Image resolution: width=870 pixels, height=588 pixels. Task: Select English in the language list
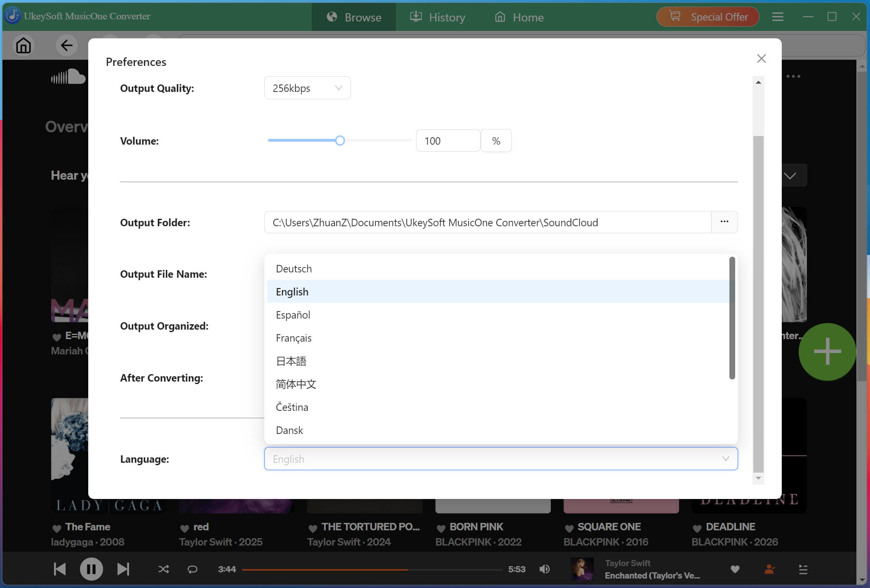[498, 292]
